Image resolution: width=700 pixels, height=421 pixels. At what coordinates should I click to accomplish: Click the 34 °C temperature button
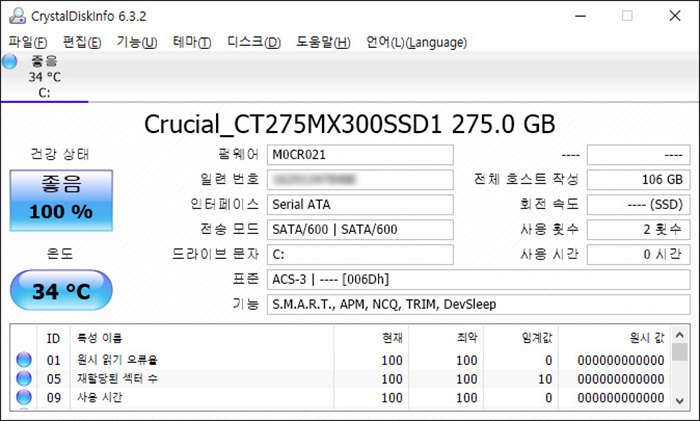coord(61,290)
